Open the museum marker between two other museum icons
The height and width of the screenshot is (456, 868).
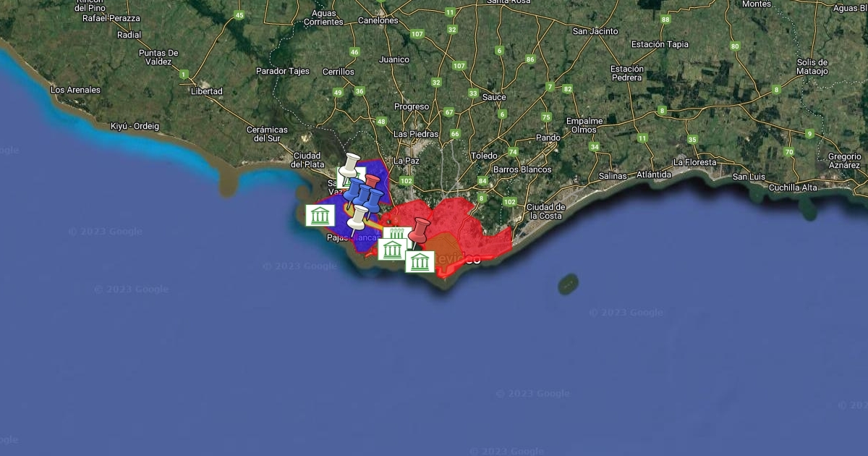392,249
